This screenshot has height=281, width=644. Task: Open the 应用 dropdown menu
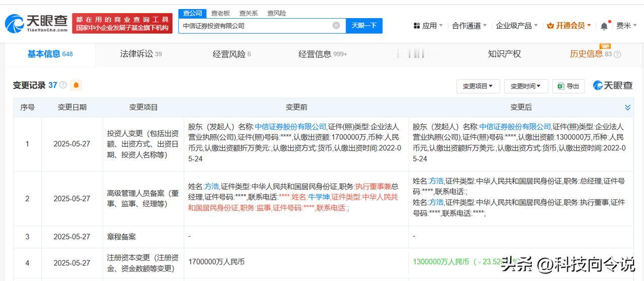(428, 26)
